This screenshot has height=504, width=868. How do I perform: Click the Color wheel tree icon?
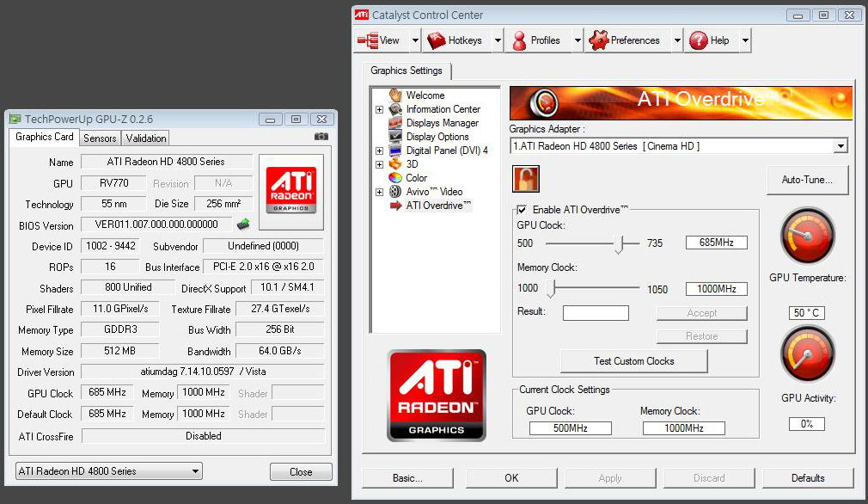(x=395, y=178)
